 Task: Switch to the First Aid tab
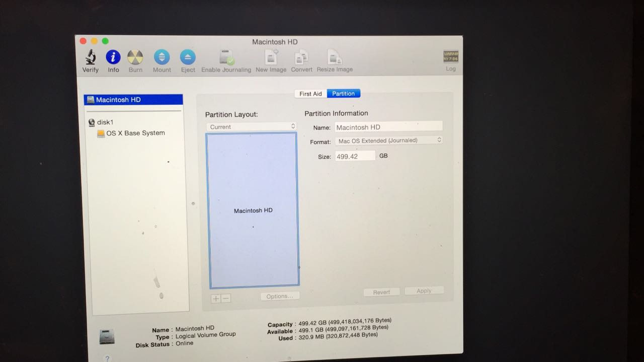310,94
